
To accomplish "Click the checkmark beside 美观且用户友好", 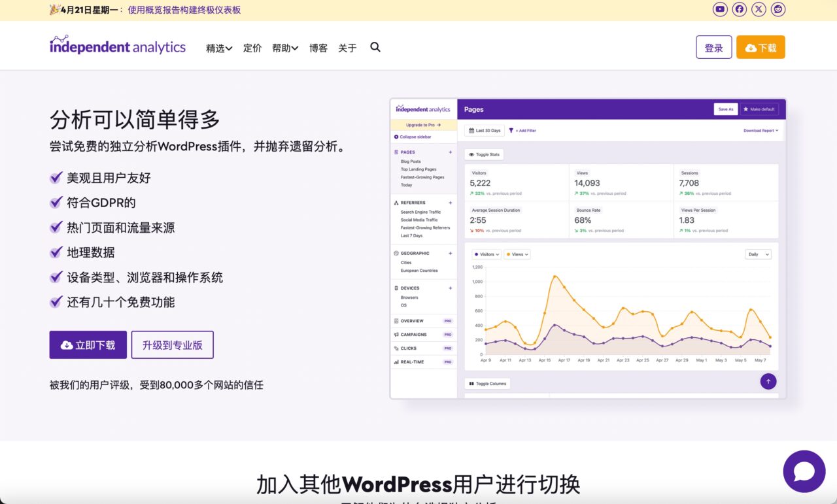I will pos(56,177).
